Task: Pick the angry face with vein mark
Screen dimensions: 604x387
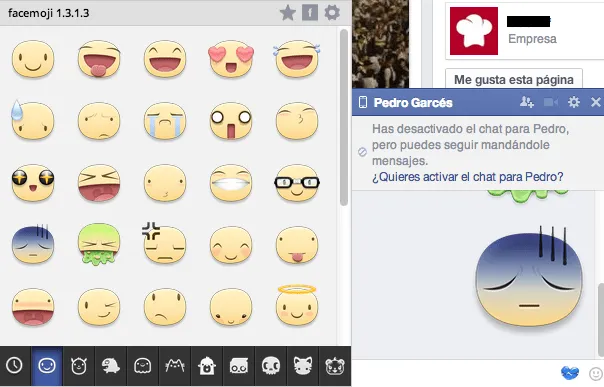Action: coord(164,243)
